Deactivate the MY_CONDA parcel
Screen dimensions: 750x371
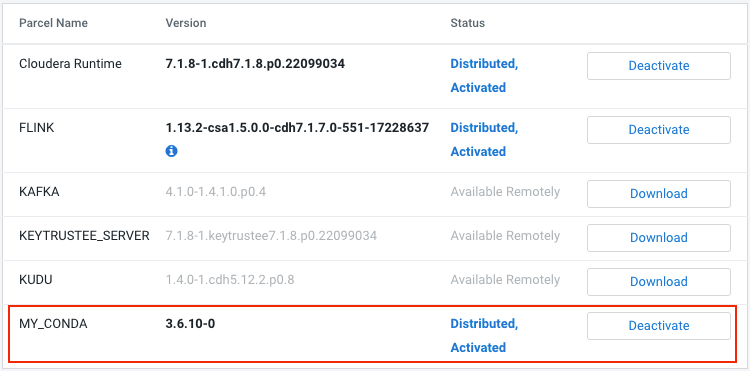point(659,326)
